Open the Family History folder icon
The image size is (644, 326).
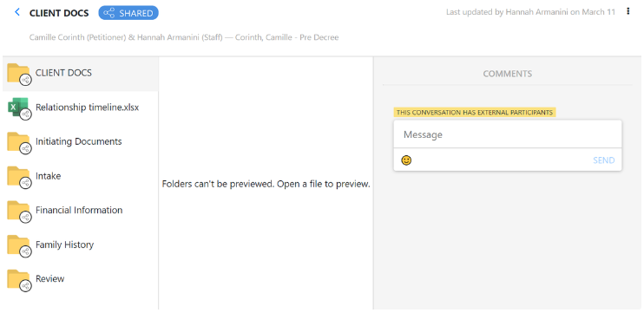pyautogui.click(x=19, y=245)
